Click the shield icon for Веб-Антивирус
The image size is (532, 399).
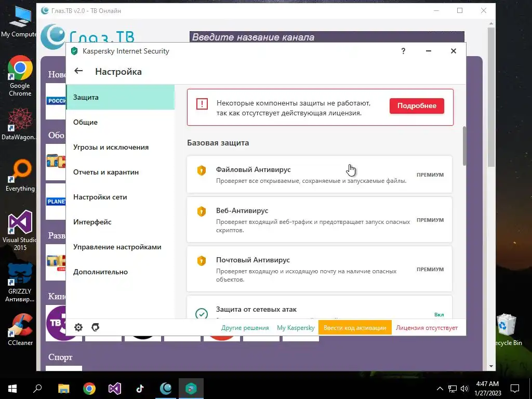pos(202,211)
